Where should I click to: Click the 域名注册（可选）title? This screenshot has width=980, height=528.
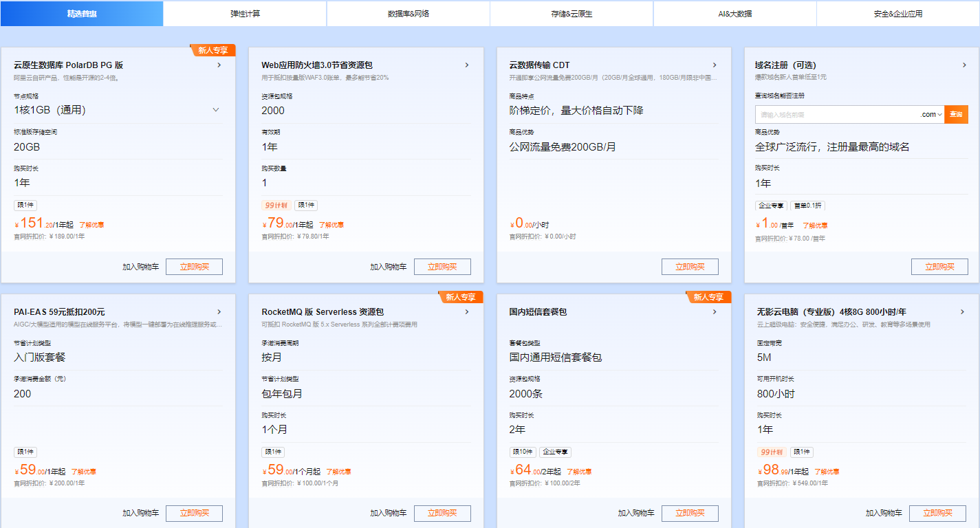tap(785, 65)
